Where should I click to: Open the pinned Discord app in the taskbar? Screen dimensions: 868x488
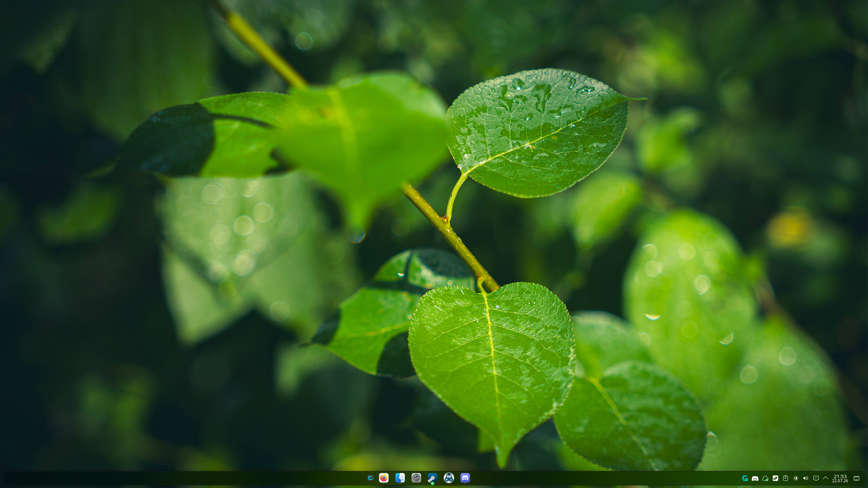pos(465,478)
